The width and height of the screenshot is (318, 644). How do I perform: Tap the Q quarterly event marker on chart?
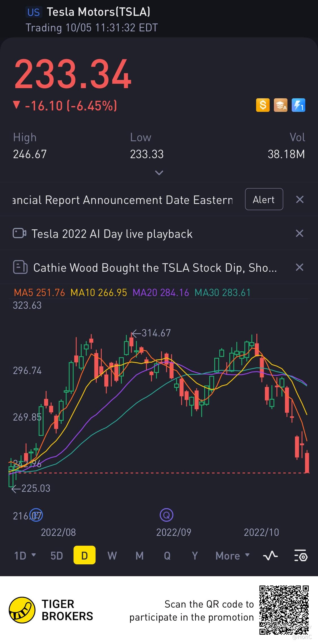pos(166,515)
